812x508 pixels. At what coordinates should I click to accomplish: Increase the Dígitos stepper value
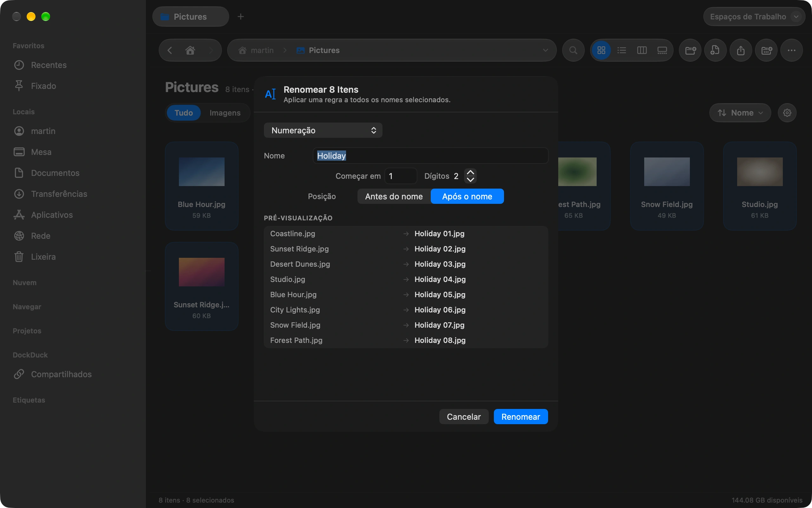point(470,172)
